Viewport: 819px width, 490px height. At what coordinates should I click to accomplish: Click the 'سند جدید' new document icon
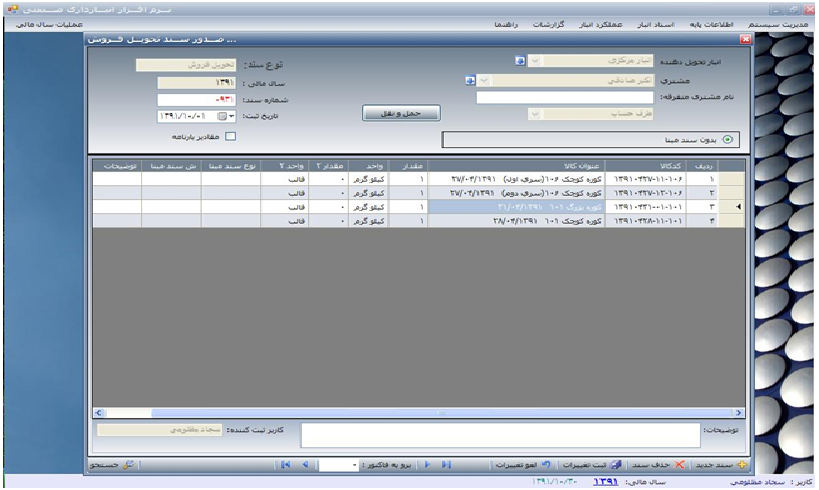(x=743, y=465)
